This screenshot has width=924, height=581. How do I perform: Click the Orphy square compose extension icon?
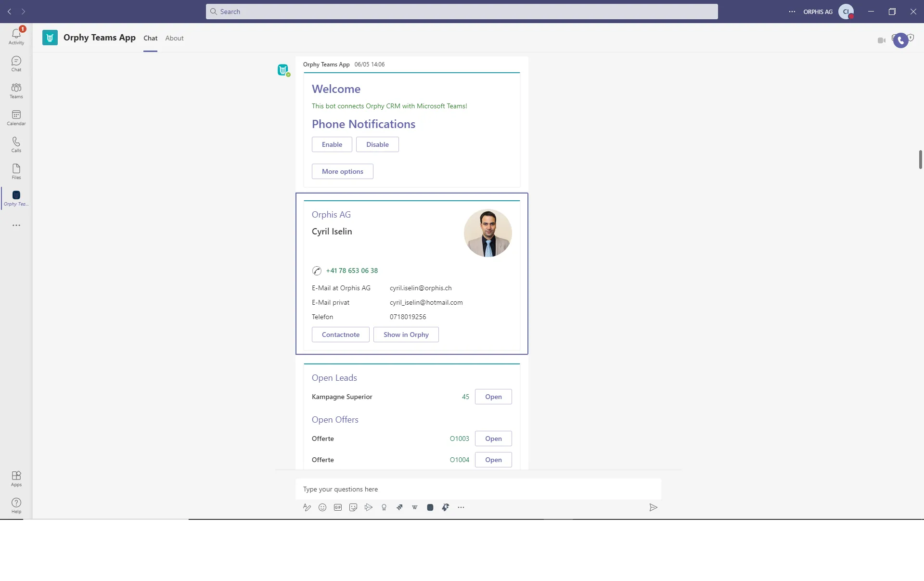pos(430,507)
